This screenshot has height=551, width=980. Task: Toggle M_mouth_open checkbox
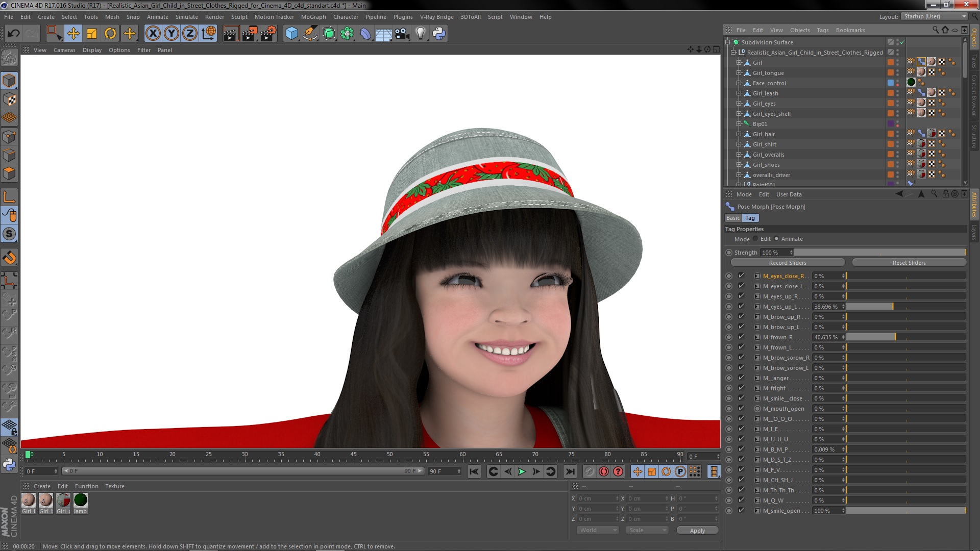tap(741, 409)
